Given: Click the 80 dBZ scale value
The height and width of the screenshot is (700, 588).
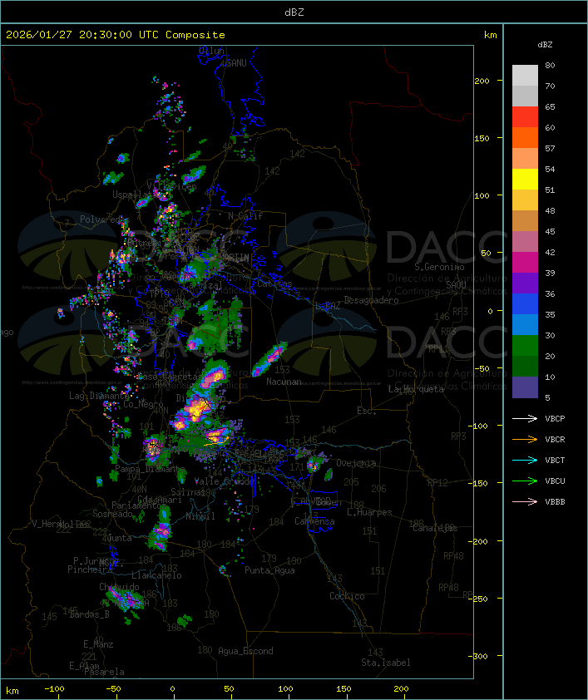Looking at the screenshot, I should pos(550,65).
